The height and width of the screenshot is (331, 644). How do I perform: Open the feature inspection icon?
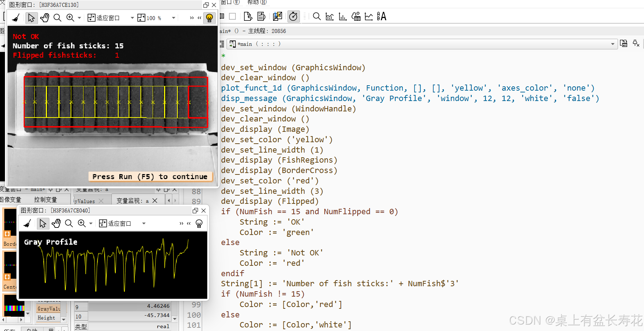(356, 16)
